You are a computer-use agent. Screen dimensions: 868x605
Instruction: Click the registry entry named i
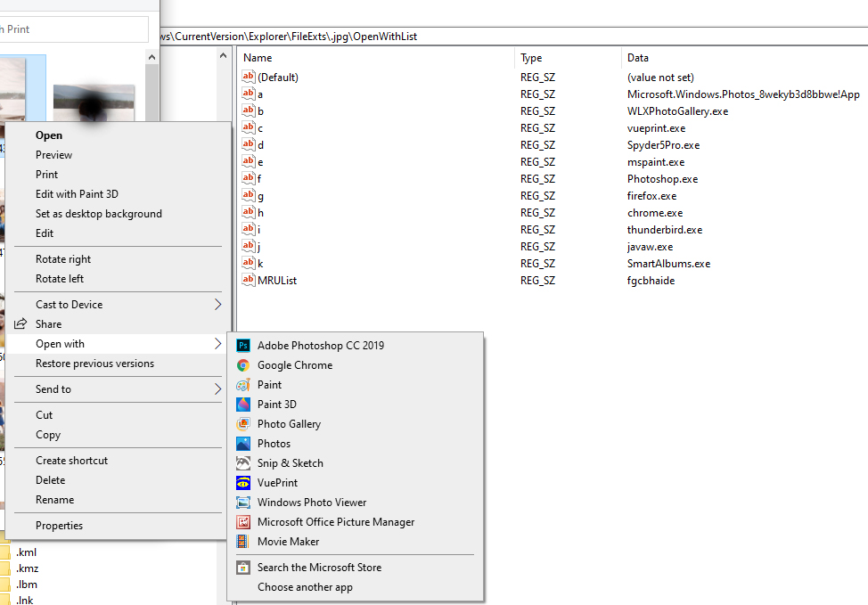pyautogui.click(x=258, y=230)
